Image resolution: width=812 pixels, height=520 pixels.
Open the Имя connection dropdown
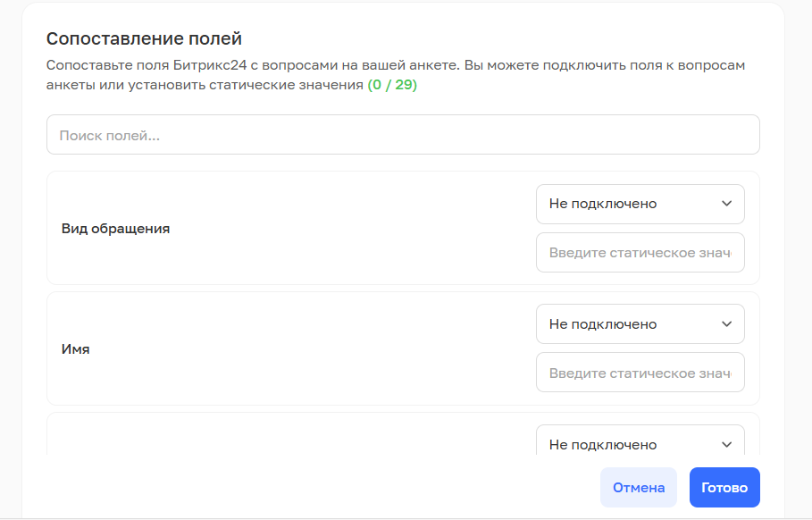point(640,324)
